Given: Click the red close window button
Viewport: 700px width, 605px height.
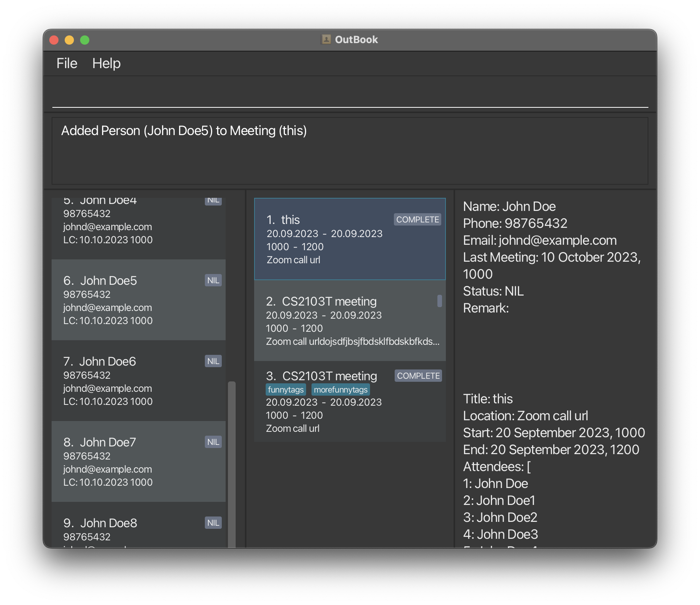Looking at the screenshot, I should pos(54,40).
